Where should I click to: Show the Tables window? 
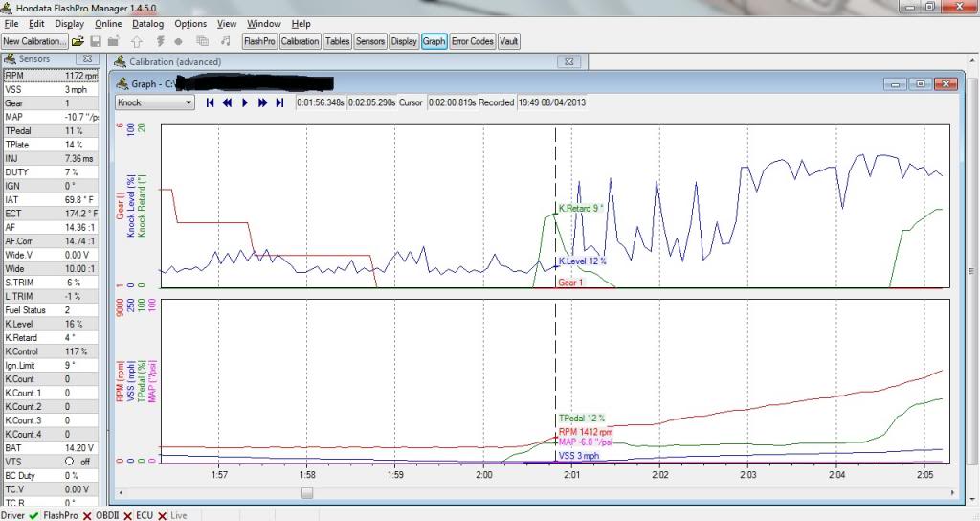[x=337, y=41]
